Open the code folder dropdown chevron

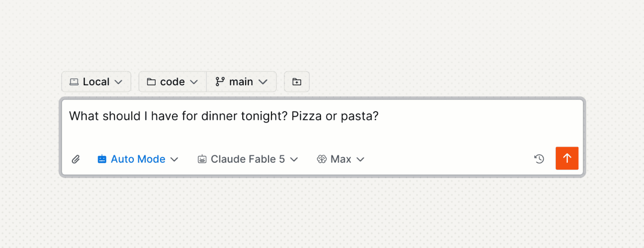click(x=194, y=82)
